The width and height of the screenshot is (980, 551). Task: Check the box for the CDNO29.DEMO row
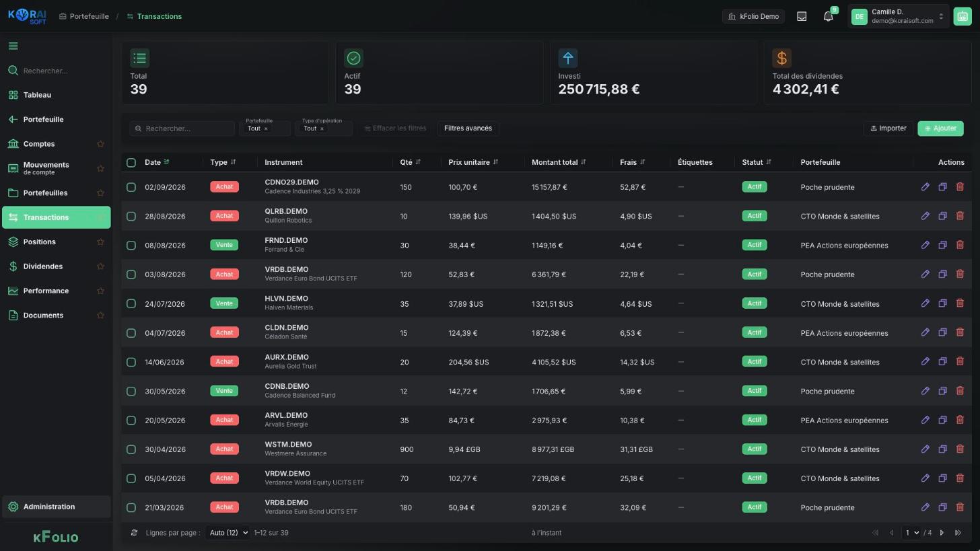click(131, 187)
